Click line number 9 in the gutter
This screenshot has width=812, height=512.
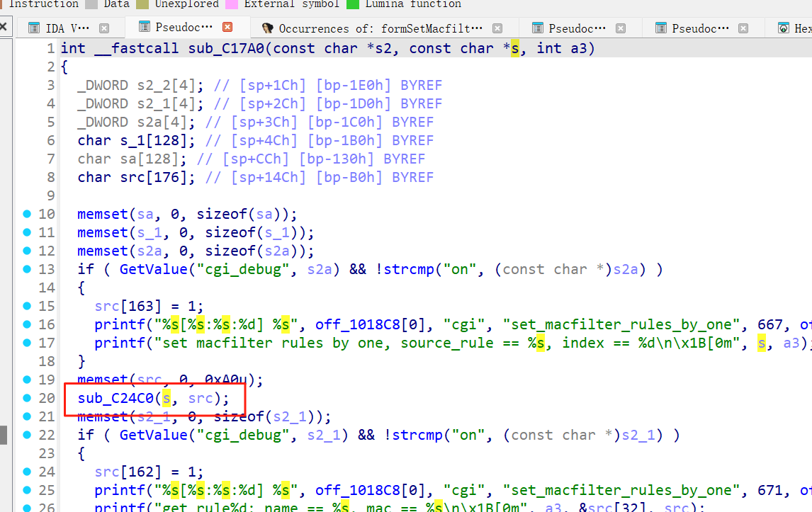click(50, 195)
